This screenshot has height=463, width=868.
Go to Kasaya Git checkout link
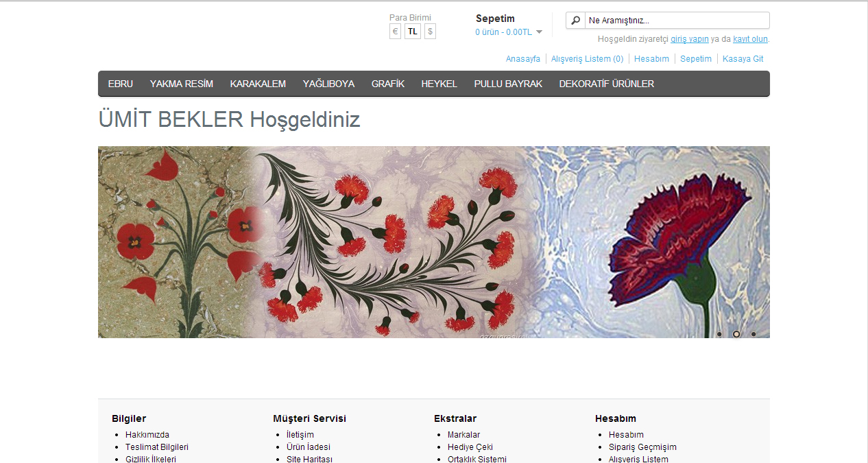pos(743,59)
